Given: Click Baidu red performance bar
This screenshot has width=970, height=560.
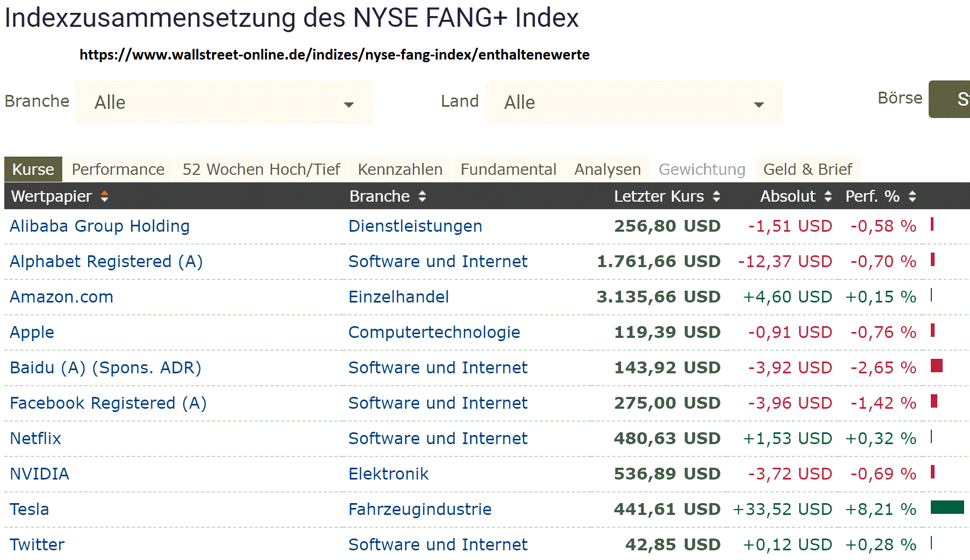Looking at the screenshot, I should click(x=937, y=366).
